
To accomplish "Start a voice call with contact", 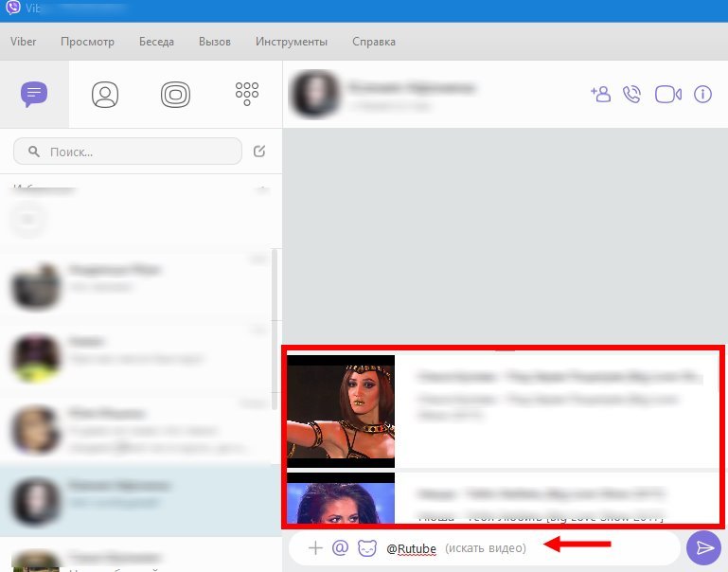I will coord(632,94).
